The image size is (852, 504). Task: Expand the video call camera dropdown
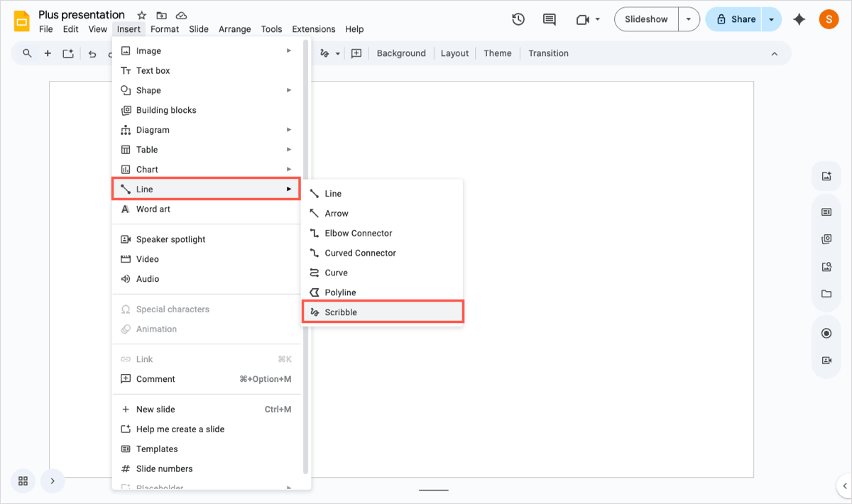598,19
